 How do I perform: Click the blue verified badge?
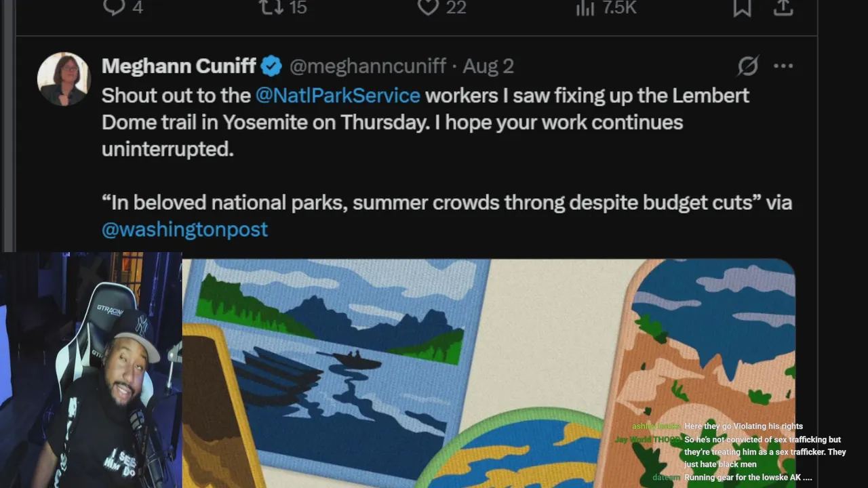click(x=272, y=66)
